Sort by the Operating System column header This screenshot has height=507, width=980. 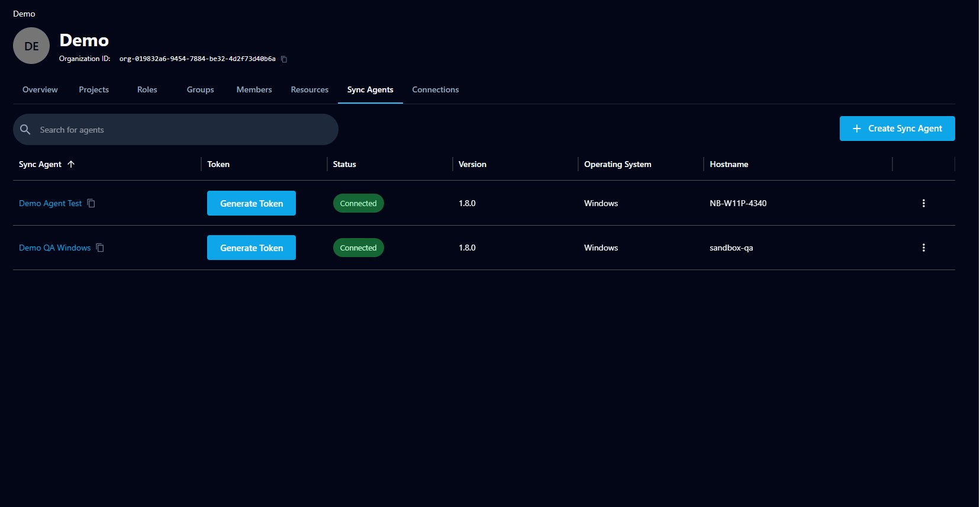618,164
